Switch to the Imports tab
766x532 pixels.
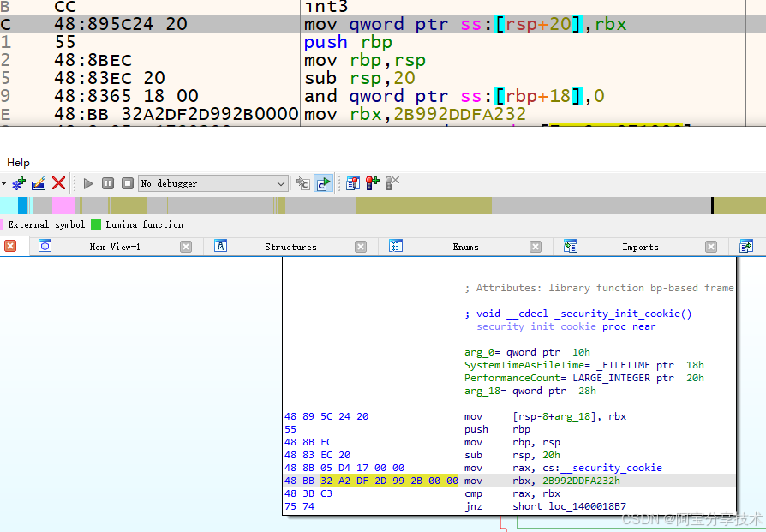(640, 248)
